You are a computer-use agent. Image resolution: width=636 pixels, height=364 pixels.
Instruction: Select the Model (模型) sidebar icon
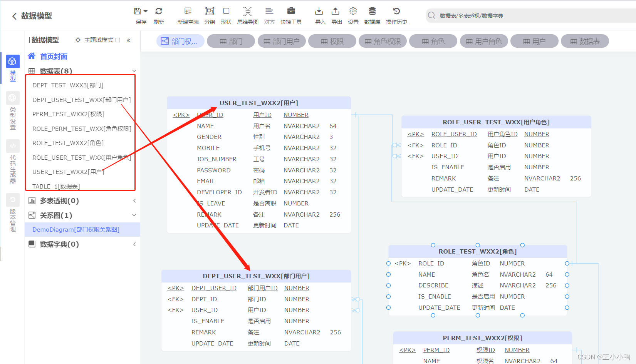[13, 61]
